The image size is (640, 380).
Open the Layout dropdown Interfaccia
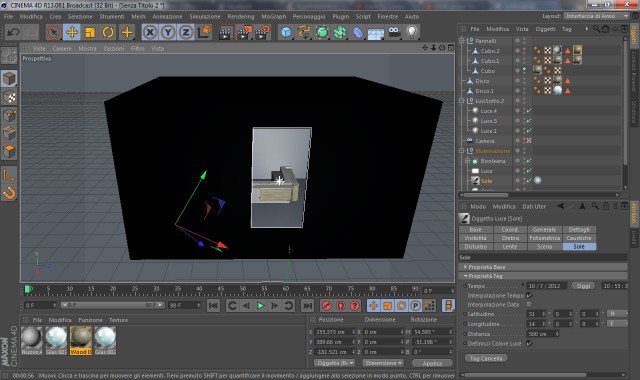[597, 16]
